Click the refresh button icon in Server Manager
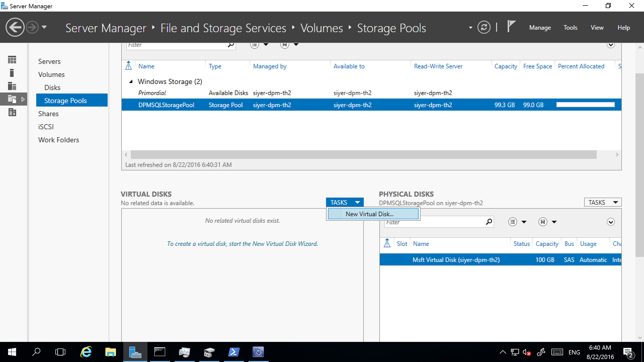 [485, 27]
